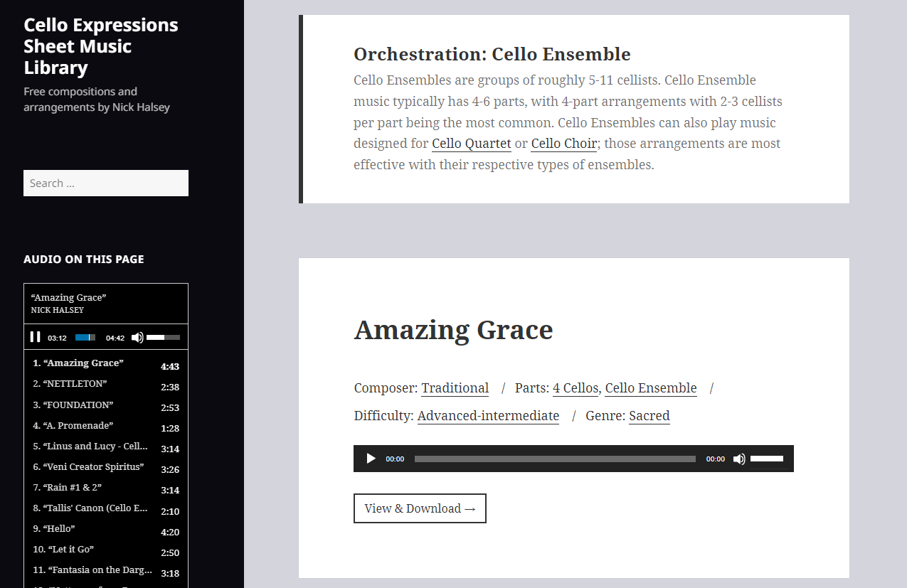
Task: Open the Amazing Grace post title
Action: 453,330
